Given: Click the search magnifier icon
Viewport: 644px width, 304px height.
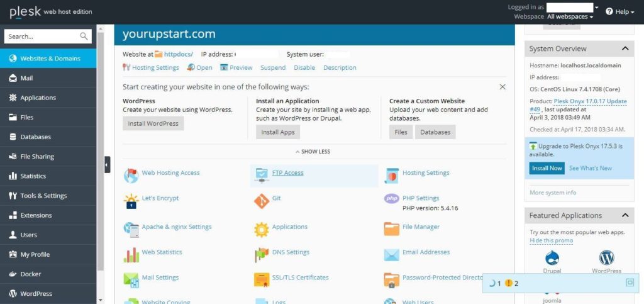Looking at the screenshot, I should [x=84, y=37].
